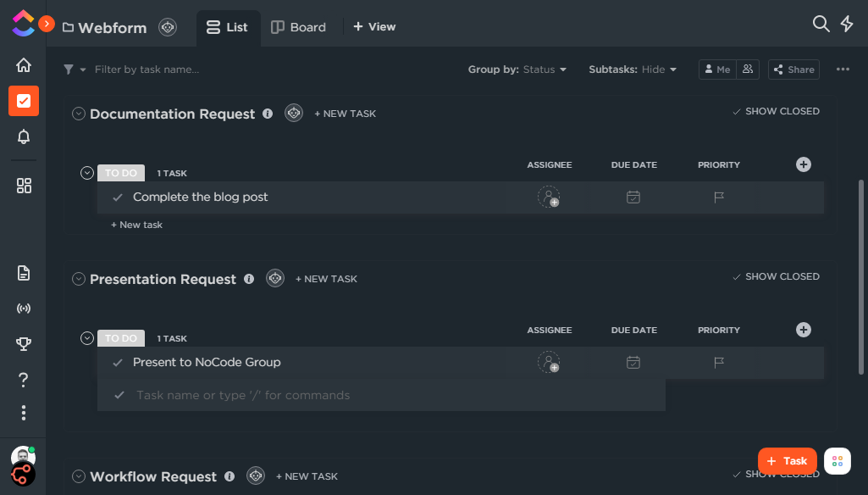Click the search magnifier icon
This screenshot has height=495, width=868.
(x=821, y=24)
